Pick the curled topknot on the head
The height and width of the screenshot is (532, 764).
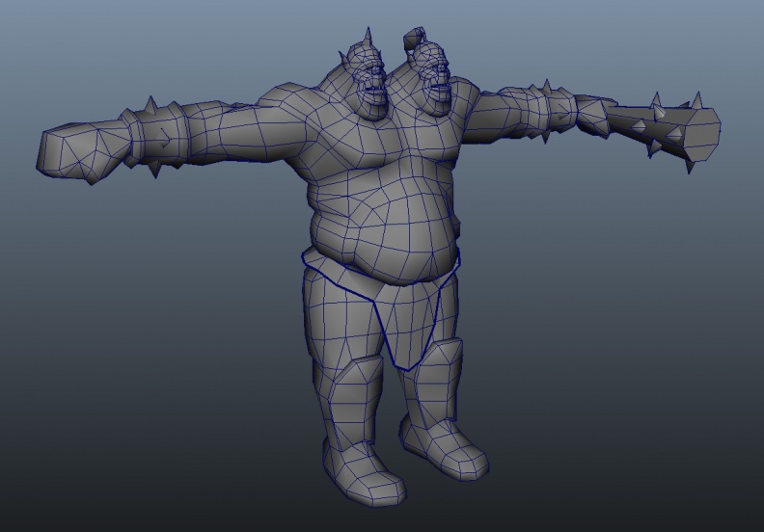[x=414, y=38]
